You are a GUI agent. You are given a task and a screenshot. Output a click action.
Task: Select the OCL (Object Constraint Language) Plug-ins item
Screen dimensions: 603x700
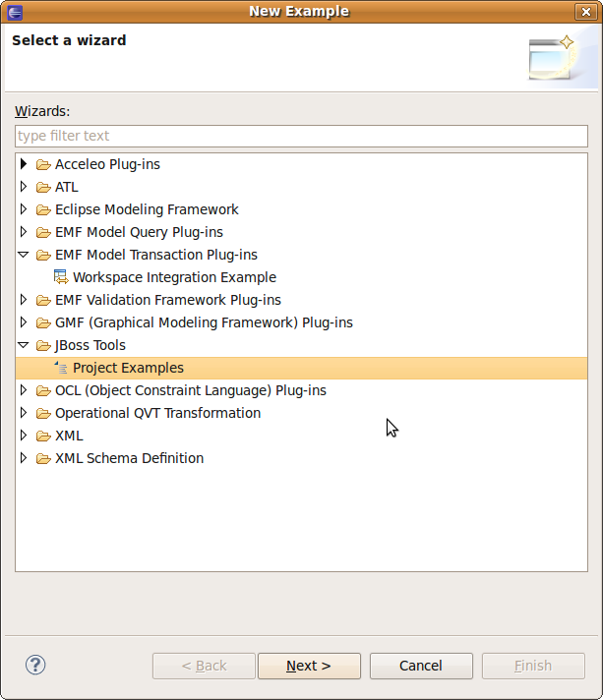(x=191, y=390)
